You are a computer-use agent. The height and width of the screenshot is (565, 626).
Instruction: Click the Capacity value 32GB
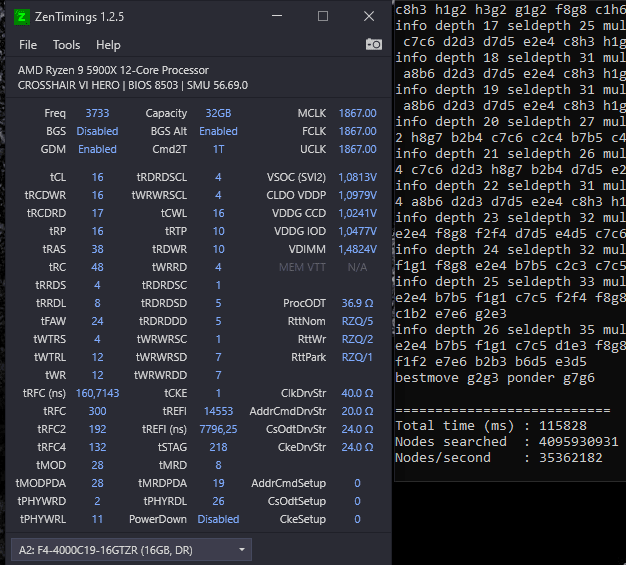click(218, 113)
